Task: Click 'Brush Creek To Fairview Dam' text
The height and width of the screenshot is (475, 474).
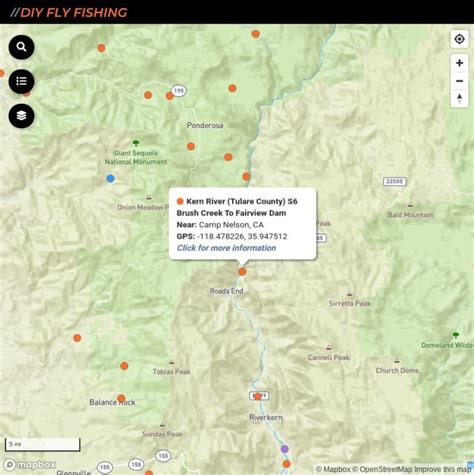Action: click(x=231, y=213)
